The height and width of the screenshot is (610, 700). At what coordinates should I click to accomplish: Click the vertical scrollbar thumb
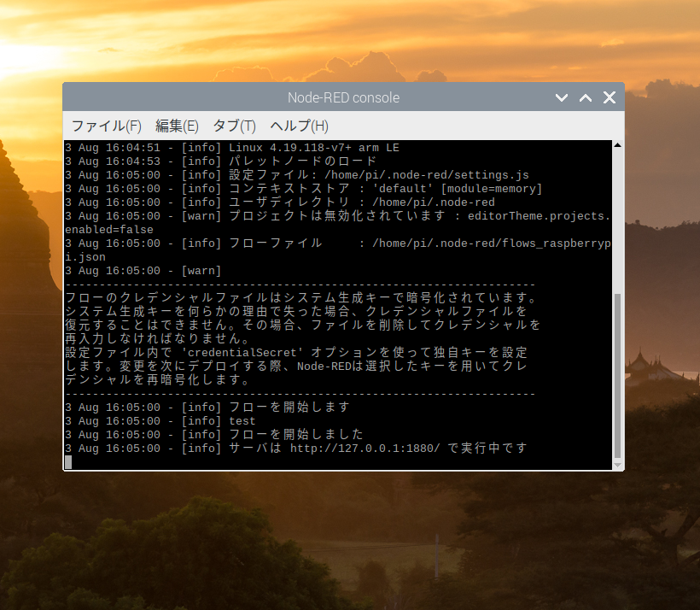pos(618,376)
